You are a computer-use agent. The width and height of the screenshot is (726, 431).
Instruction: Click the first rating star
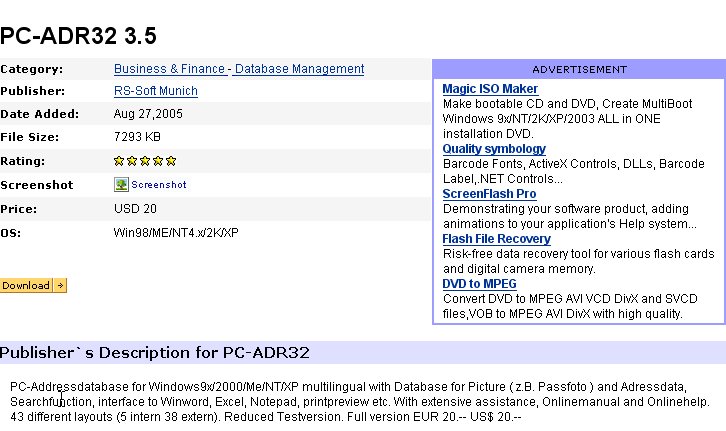(x=119, y=160)
